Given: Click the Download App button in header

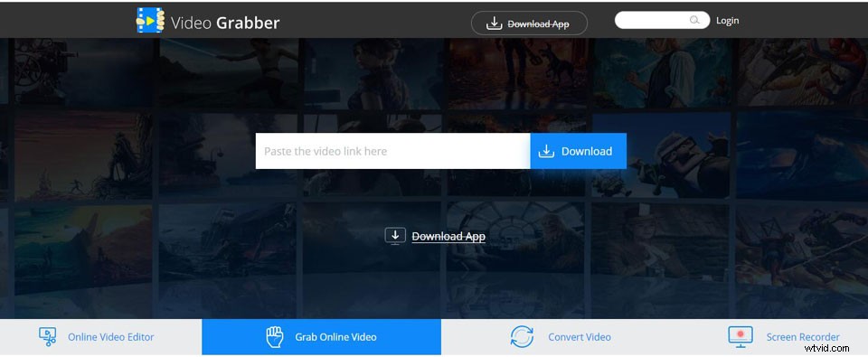Looking at the screenshot, I should pyautogui.click(x=529, y=23).
